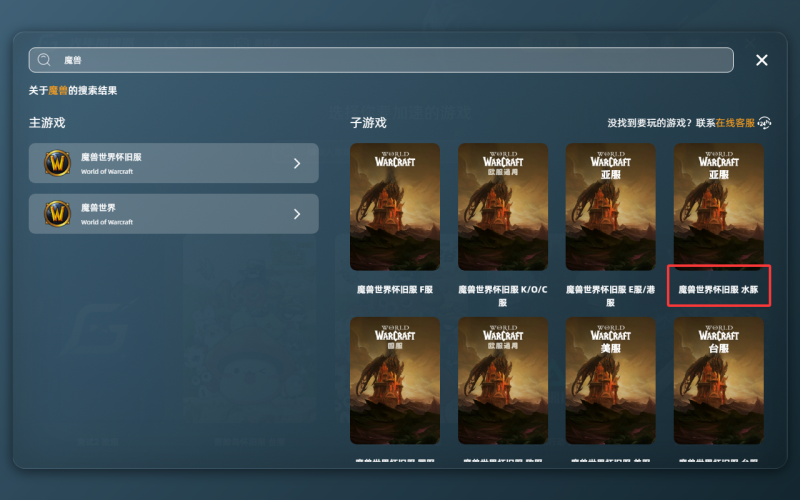Click the magnifier search icon
Image resolution: width=800 pixels, height=500 pixels.
click(x=44, y=60)
